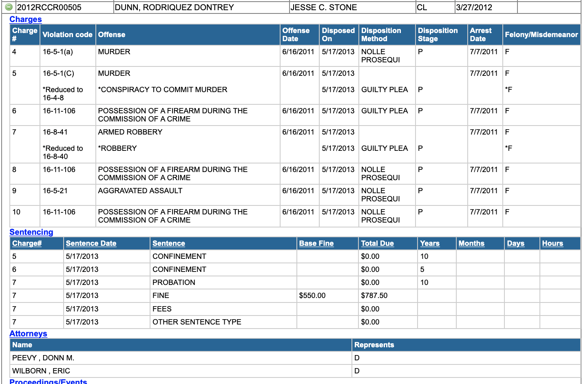
Task: Select defendant name DUNN, RODRIQUEZ DONTREY
Action: point(175,7)
